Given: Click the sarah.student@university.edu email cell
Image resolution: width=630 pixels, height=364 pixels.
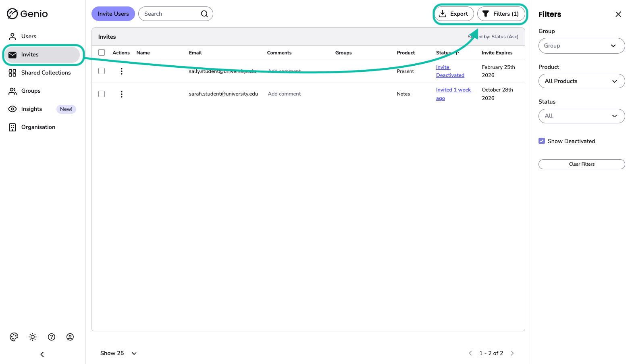Looking at the screenshot, I should pos(223,94).
